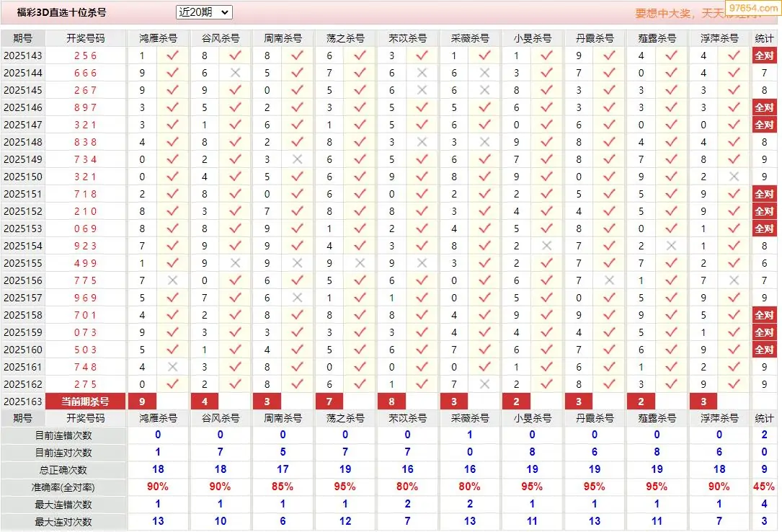Viewport: 782px width, 532px height.
Task: Click the 全对 badge in row 2025160
Action: (x=764, y=350)
